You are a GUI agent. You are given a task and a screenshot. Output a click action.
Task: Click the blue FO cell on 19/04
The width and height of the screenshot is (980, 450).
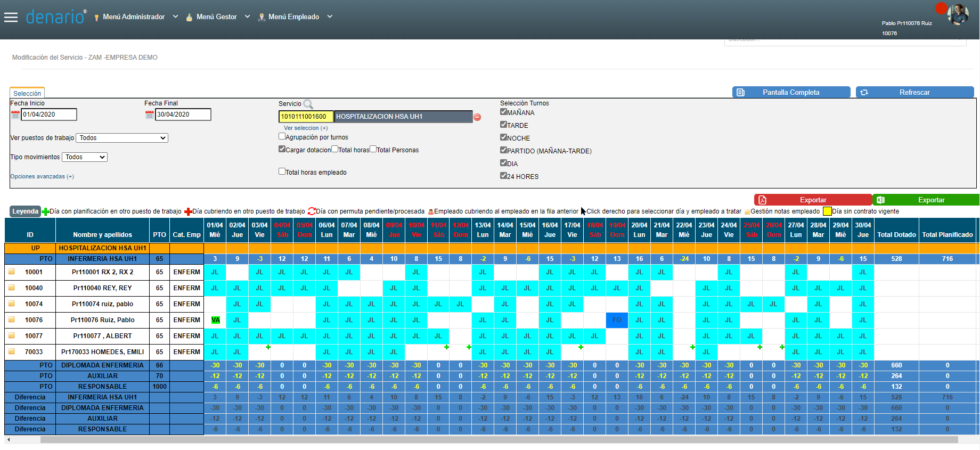pos(617,320)
